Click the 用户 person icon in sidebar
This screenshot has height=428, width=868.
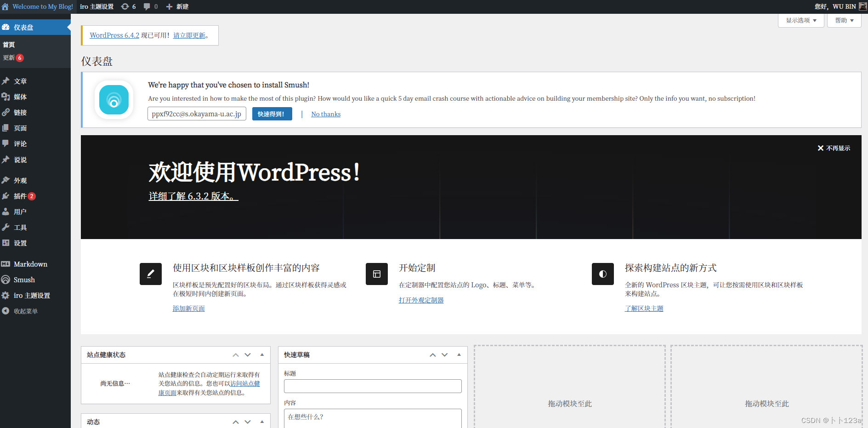click(x=6, y=211)
